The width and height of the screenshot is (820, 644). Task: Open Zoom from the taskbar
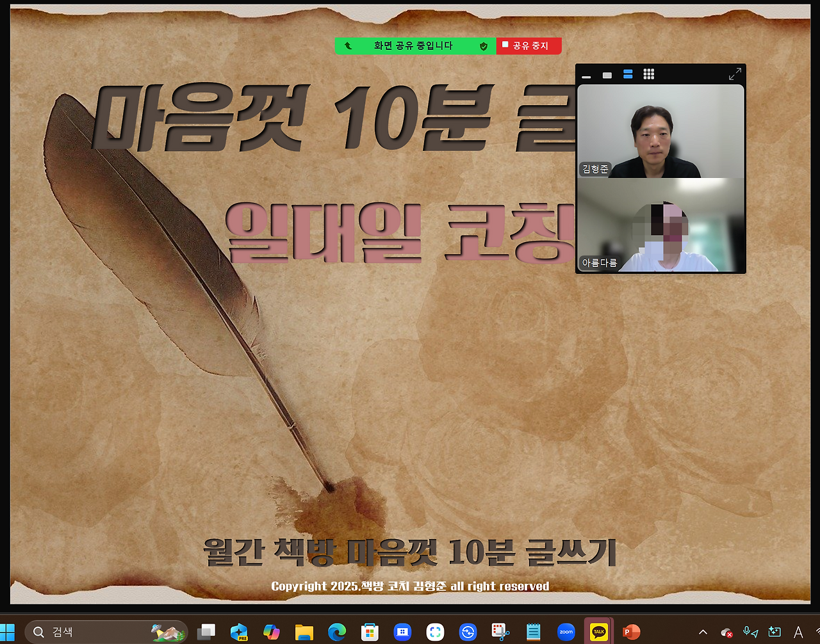click(x=564, y=632)
